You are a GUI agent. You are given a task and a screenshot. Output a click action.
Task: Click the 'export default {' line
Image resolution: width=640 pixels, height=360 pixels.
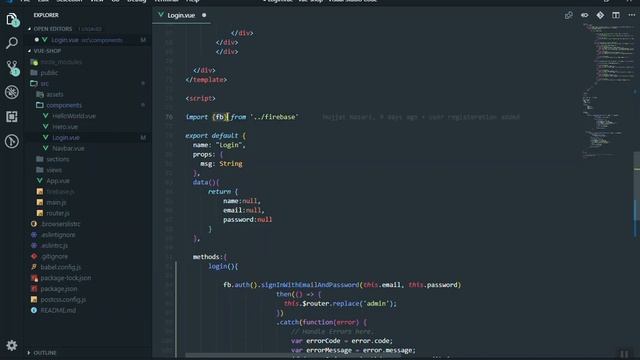tap(216, 136)
